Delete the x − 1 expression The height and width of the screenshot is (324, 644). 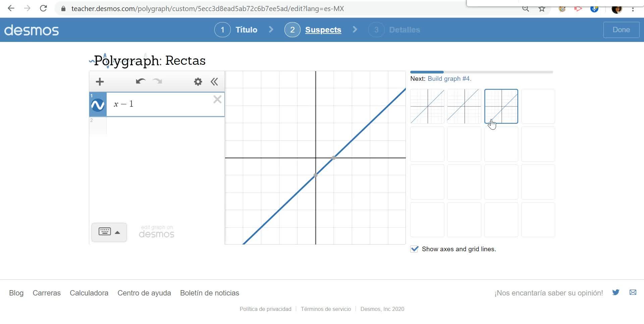[217, 99]
